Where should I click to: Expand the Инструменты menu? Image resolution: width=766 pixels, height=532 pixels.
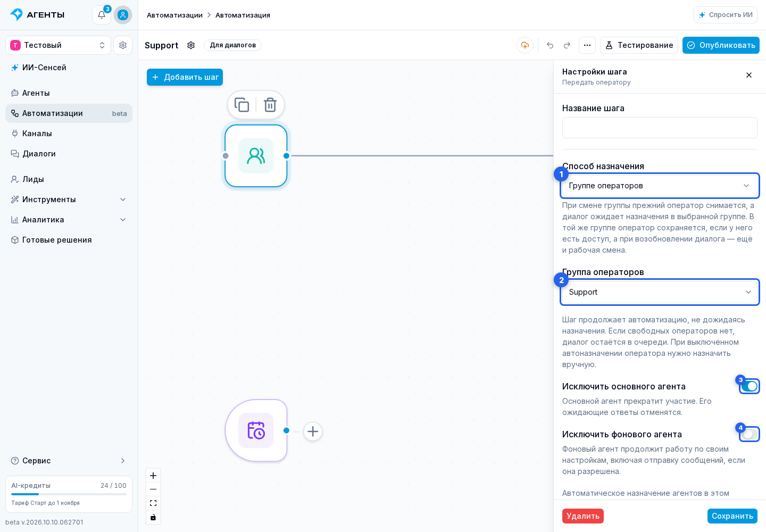(69, 199)
